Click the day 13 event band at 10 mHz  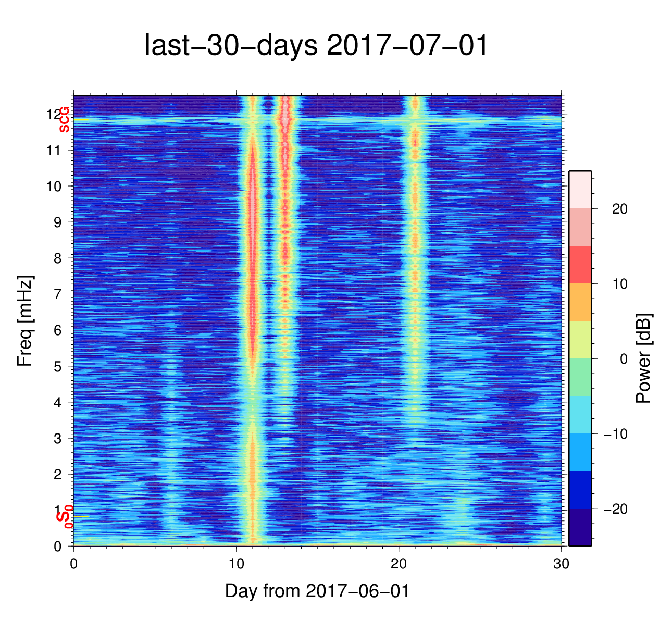pos(285,186)
